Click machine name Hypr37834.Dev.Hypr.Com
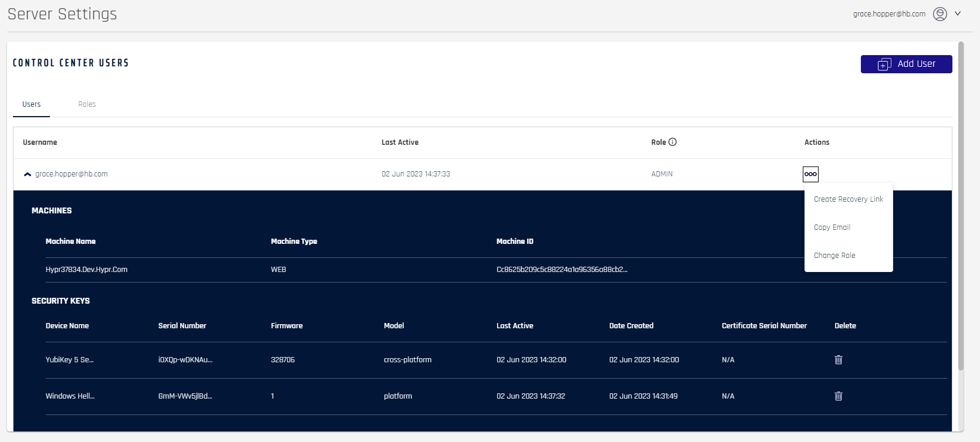980x442 pixels. tap(87, 270)
